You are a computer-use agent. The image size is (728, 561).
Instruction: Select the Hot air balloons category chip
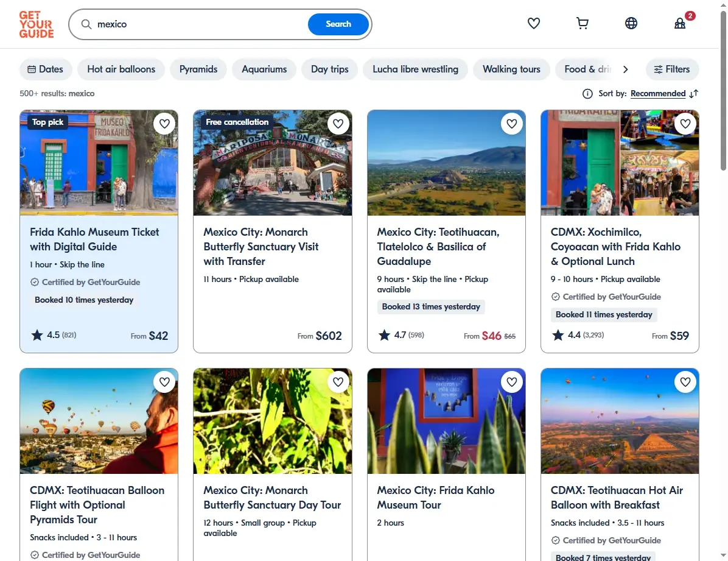coord(121,69)
